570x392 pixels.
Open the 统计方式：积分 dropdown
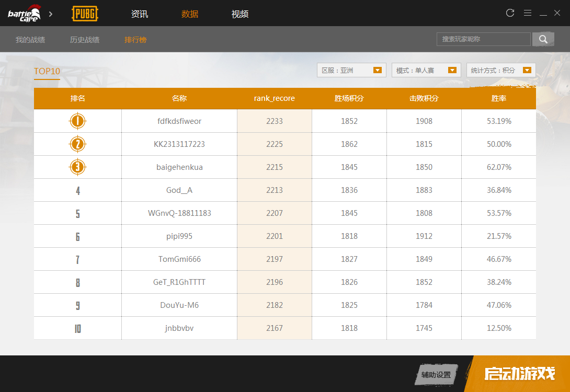point(501,70)
